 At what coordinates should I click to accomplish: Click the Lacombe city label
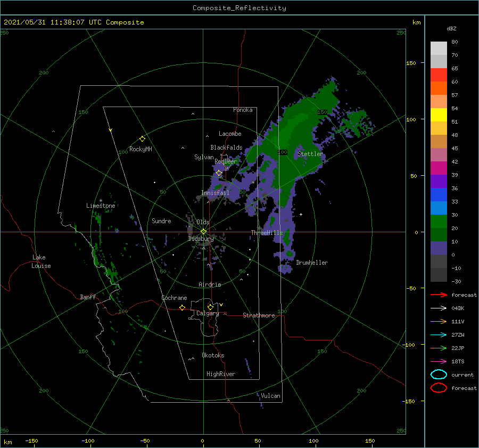[230, 134]
